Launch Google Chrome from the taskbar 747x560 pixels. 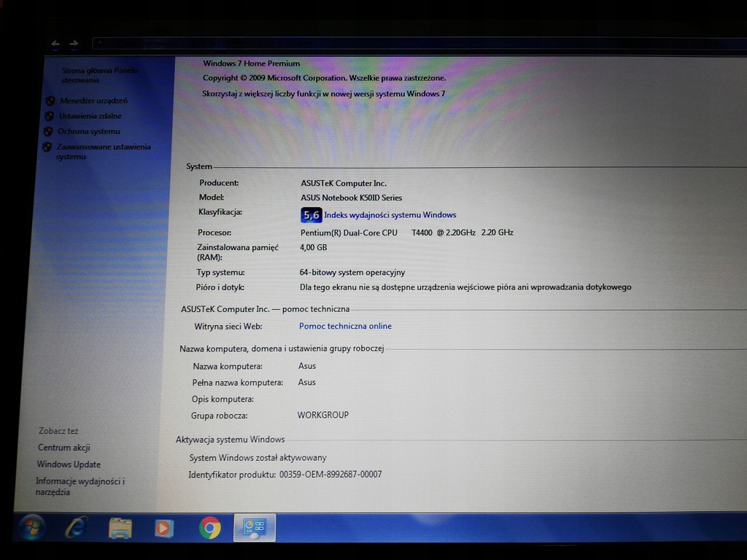point(209,528)
